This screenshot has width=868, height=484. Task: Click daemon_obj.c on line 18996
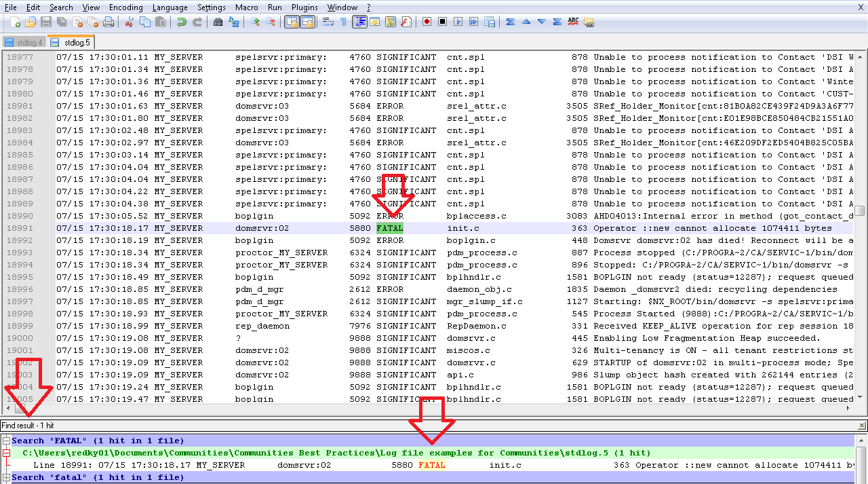[x=479, y=289]
